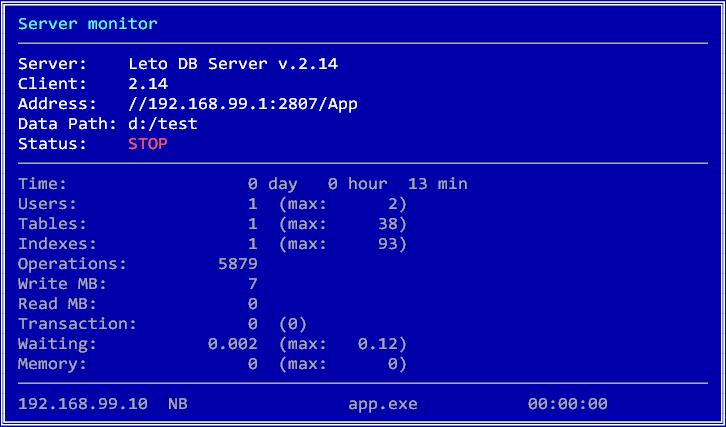This screenshot has width=726, height=427.
Task: Click the Client version 2.14 value
Action: pyautogui.click(x=147, y=84)
